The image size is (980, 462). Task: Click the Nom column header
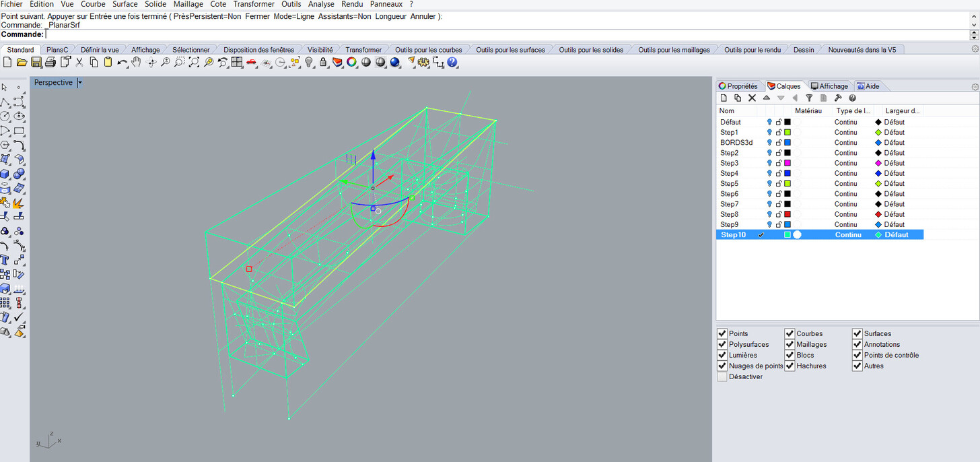click(726, 110)
